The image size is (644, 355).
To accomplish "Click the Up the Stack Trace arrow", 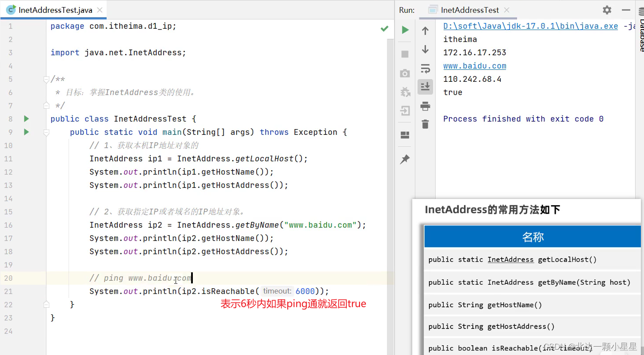I will point(425,31).
